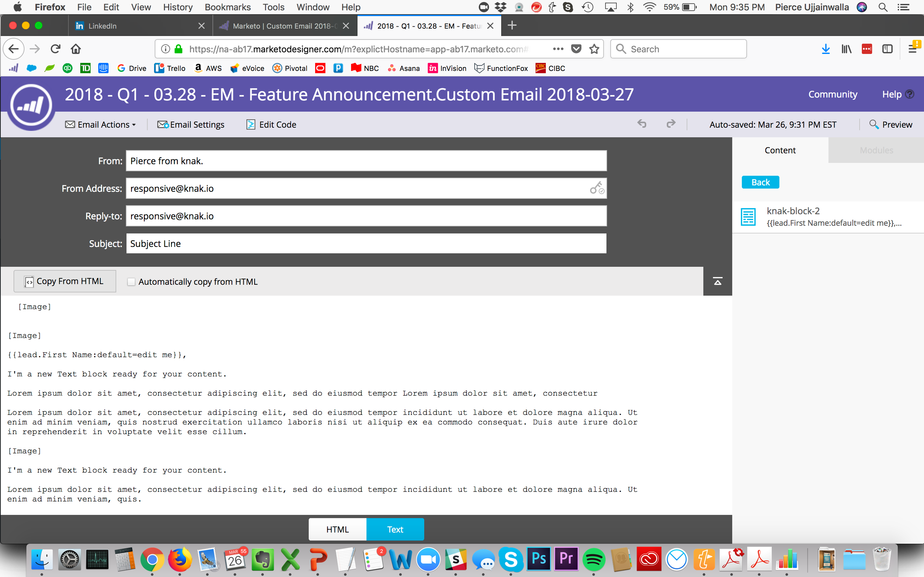Click the Copy From HTML button
The height and width of the screenshot is (577, 924).
point(64,281)
